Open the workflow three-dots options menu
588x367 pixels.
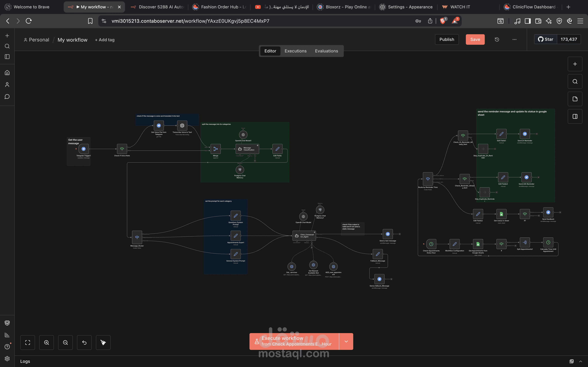pos(514,39)
